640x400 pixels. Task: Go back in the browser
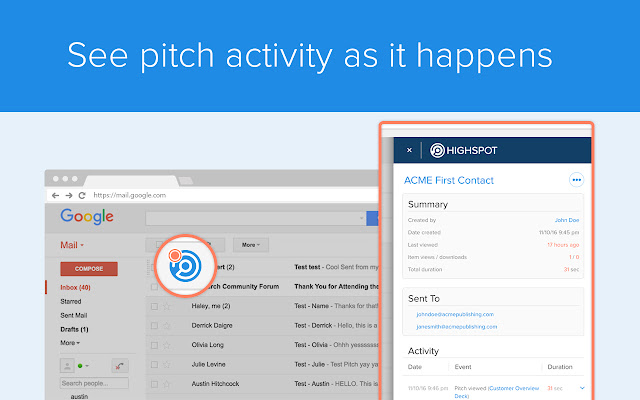tap(56, 196)
